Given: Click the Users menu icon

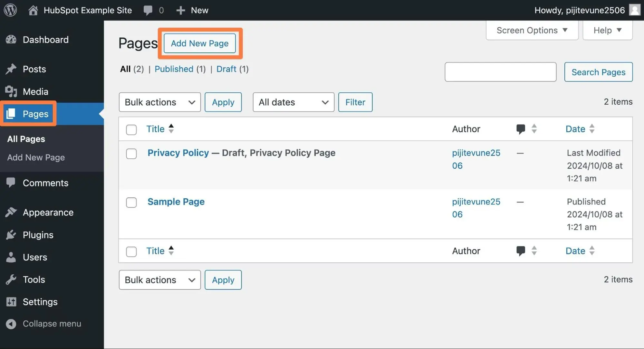Looking at the screenshot, I should (11, 258).
